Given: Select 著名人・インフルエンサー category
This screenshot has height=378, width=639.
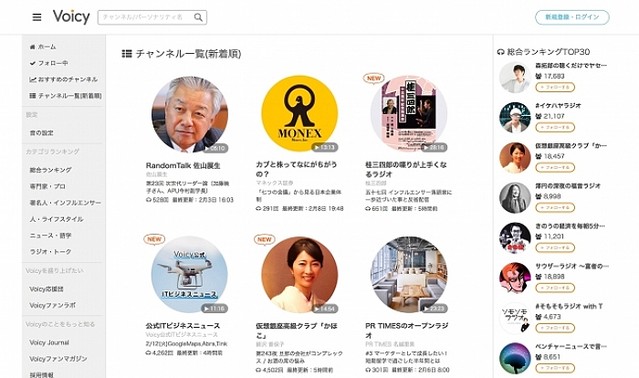Looking at the screenshot, I should (x=65, y=202).
